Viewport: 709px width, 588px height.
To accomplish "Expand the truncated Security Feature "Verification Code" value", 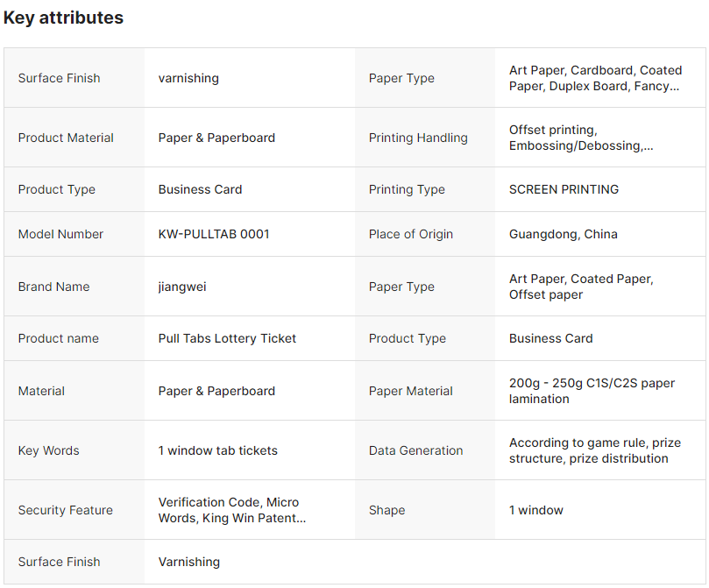I will click(x=232, y=510).
